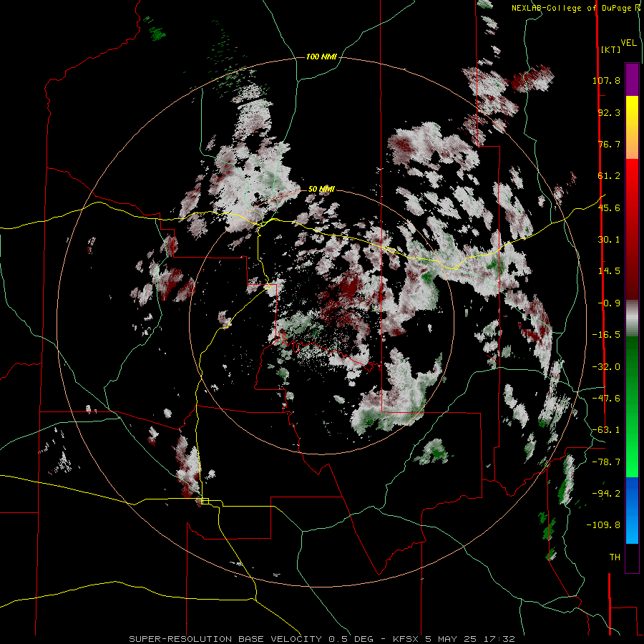Image resolution: width=644 pixels, height=644 pixels.
Task: Click the super-resolution base velocity caption
Action: [x=322, y=639]
